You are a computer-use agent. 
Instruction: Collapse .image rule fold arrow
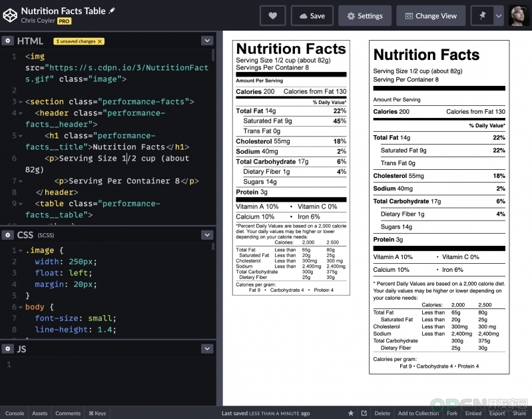click(21, 250)
